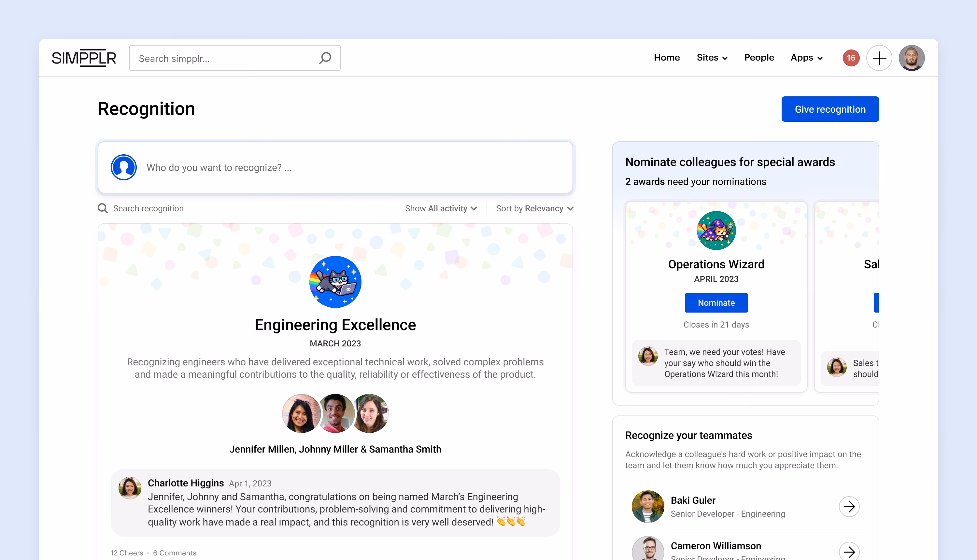Expand the Sites dropdown menu
This screenshot has width=977, height=560.
click(712, 58)
